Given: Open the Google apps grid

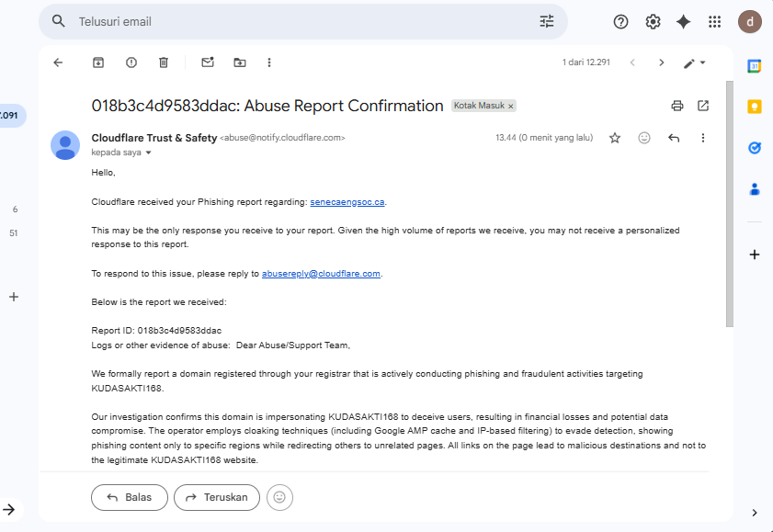Looking at the screenshot, I should click(715, 22).
